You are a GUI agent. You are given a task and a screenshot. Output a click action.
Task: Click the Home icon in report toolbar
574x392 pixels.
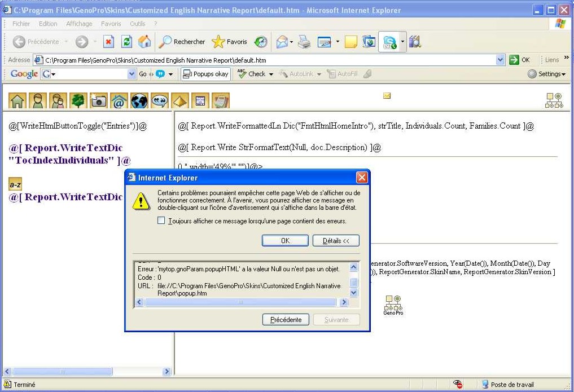(x=17, y=100)
